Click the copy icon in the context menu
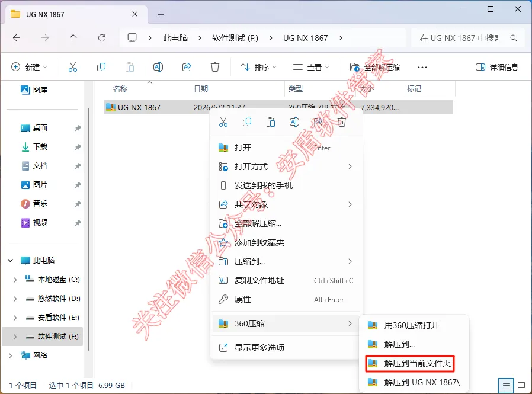The image size is (532, 394). click(x=247, y=122)
